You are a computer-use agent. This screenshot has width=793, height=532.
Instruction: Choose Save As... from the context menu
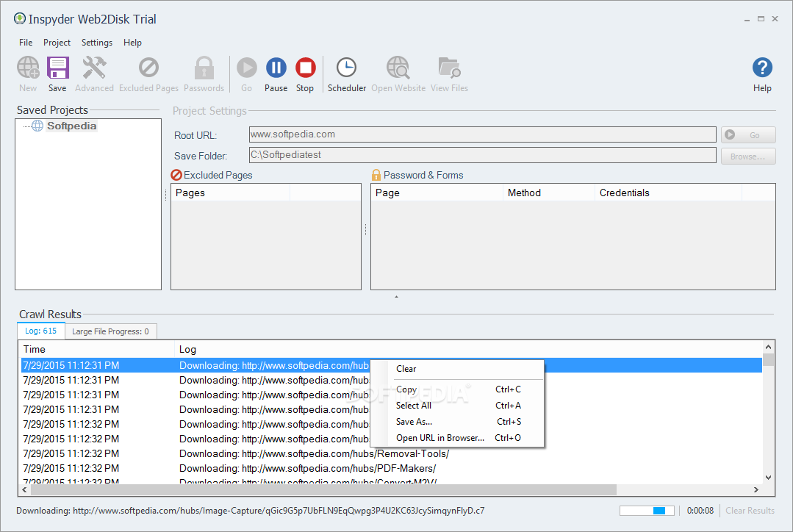tap(457, 422)
